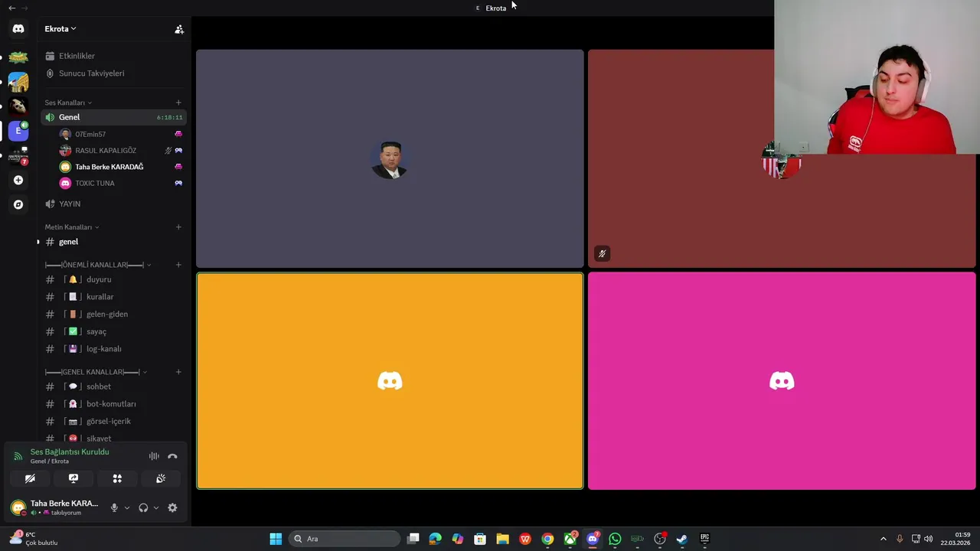Open the kurallar channel
Viewport: 980px width, 551px height.
point(113,297)
